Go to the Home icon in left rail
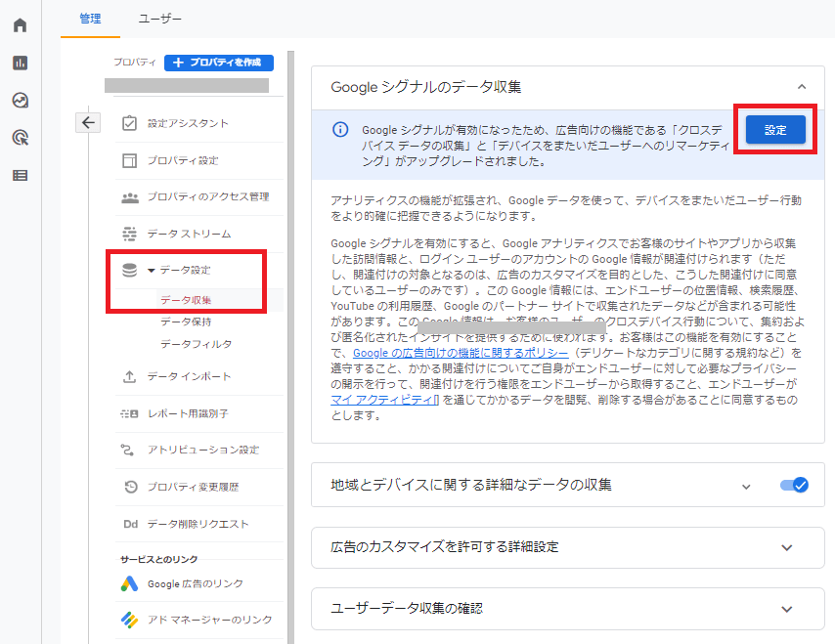 click(x=20, y=25)
